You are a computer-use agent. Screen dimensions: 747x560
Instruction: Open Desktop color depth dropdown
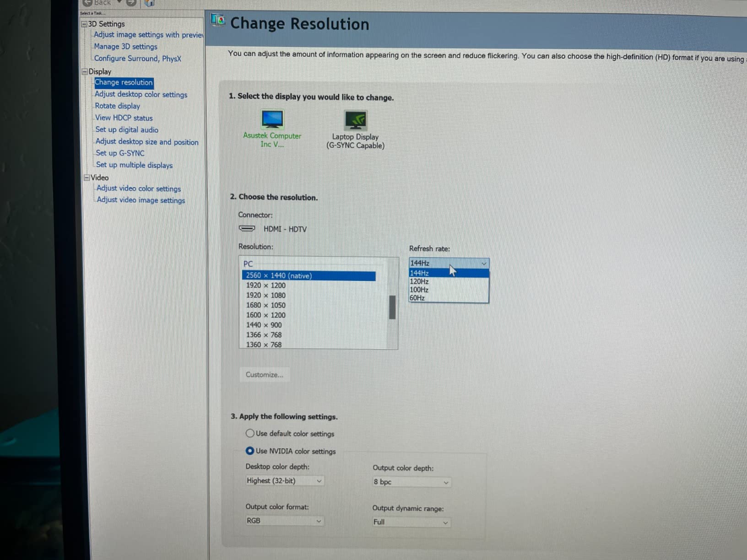284,481
